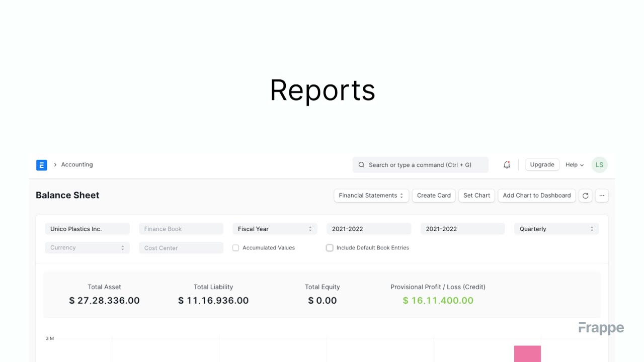Expand the Help menu

575,165
